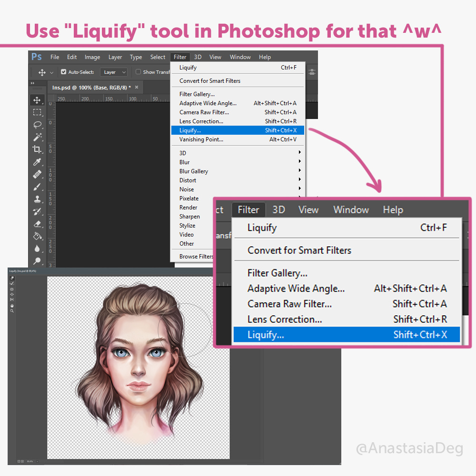
Task: Expand the Blur submenu
Action: pyautogui.click(x=237, y=162)
